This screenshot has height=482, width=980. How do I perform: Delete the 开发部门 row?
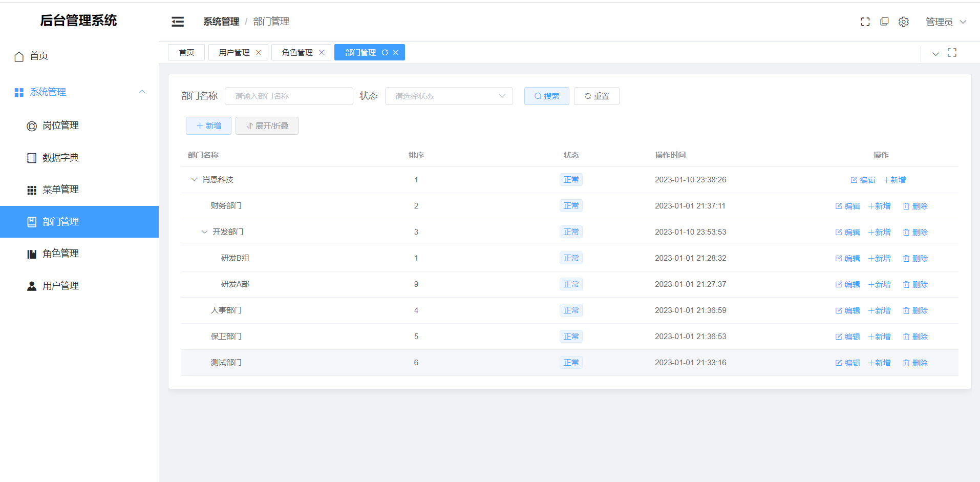(915, 232)
